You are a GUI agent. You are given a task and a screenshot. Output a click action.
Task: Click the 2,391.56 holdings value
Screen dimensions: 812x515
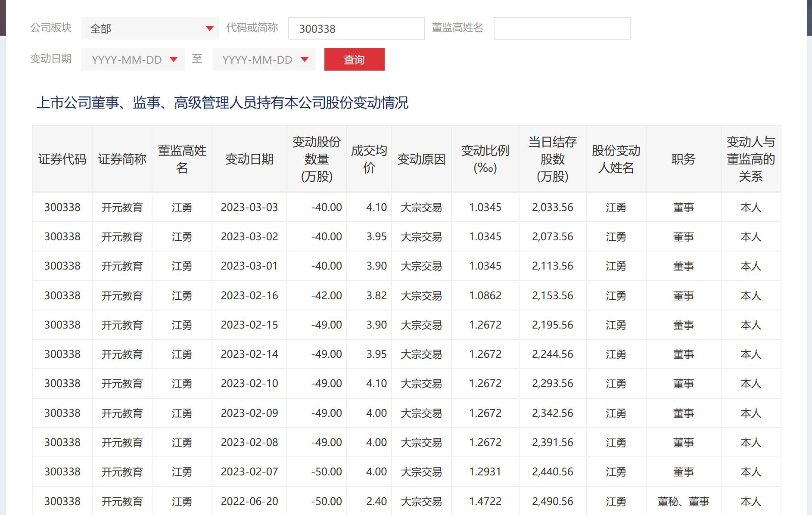click(x=553, y=442)
